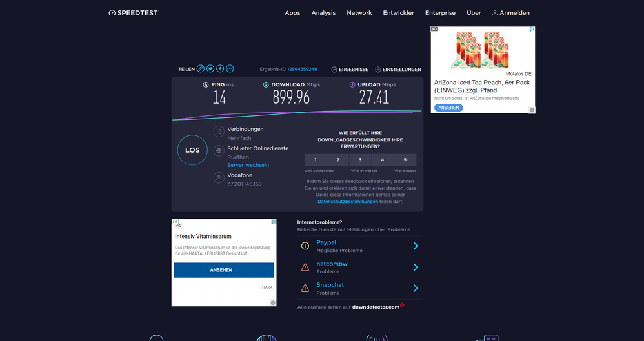Viewport: 644px width, 341px height.
Task: Click the ping value 14
Action: [219, 98]
